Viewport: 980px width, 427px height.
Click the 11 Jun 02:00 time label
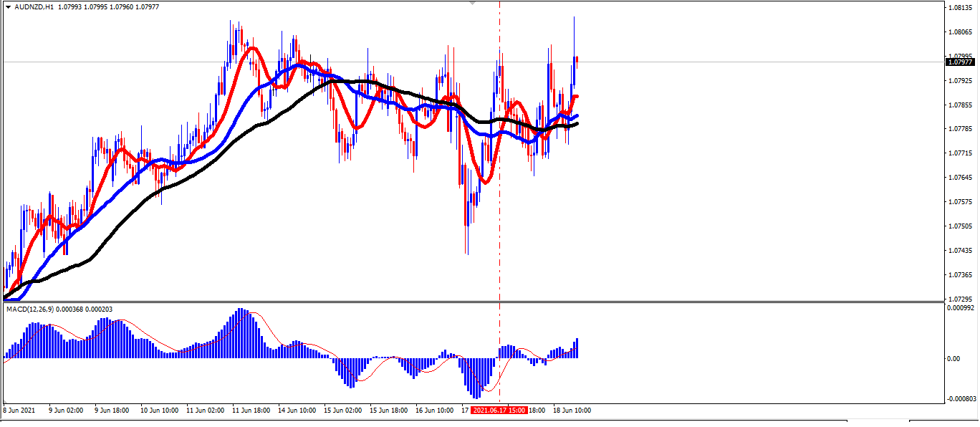pyautogui.click(x=206, y=411)
